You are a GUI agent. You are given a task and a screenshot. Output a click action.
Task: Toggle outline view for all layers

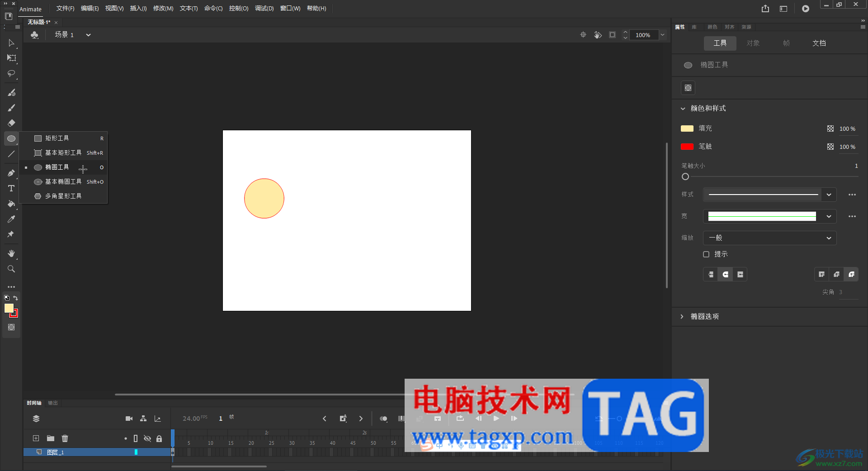click(x=136, y=438)
